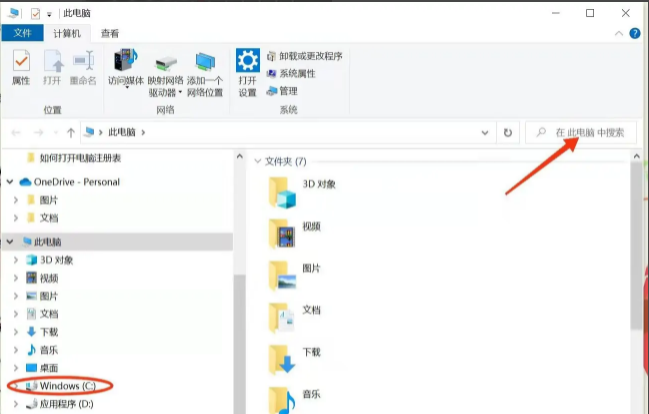Collapse the 文件夹 (7) group header
649x414 pixels.
coord(257,161)
